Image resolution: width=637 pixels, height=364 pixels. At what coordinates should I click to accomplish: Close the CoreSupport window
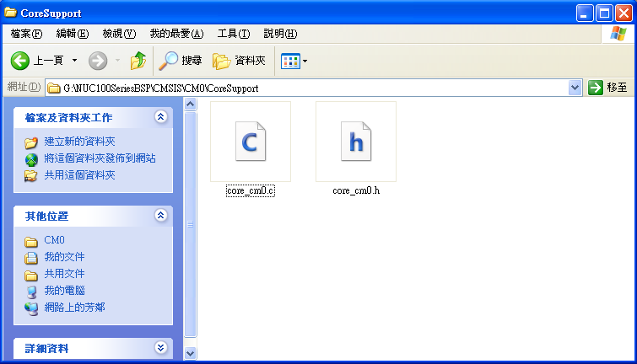click(624, 13)
